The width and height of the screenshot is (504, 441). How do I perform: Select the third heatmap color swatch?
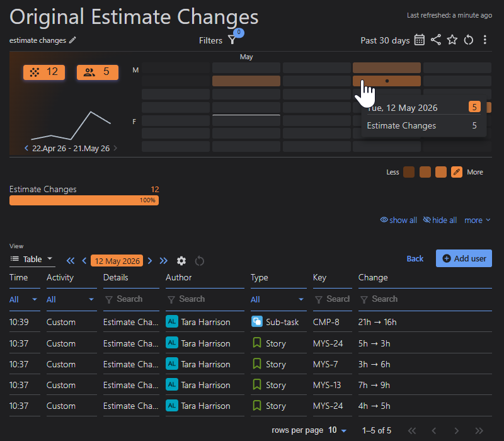[x=440, y=172]
